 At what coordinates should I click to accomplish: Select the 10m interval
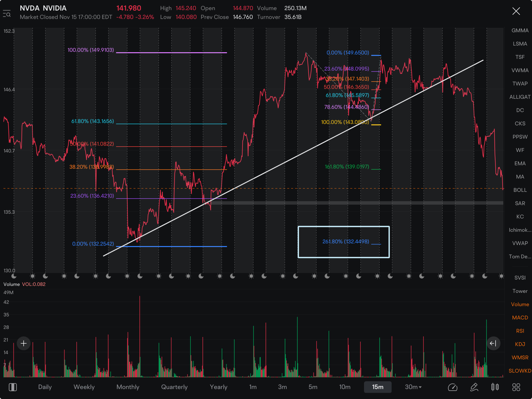pyautogui.click(x=345, y=387)
